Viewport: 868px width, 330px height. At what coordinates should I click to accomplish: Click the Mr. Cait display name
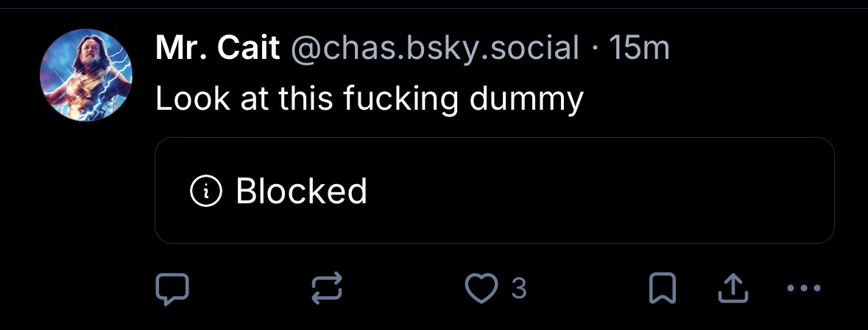click(x=218, y=49)
